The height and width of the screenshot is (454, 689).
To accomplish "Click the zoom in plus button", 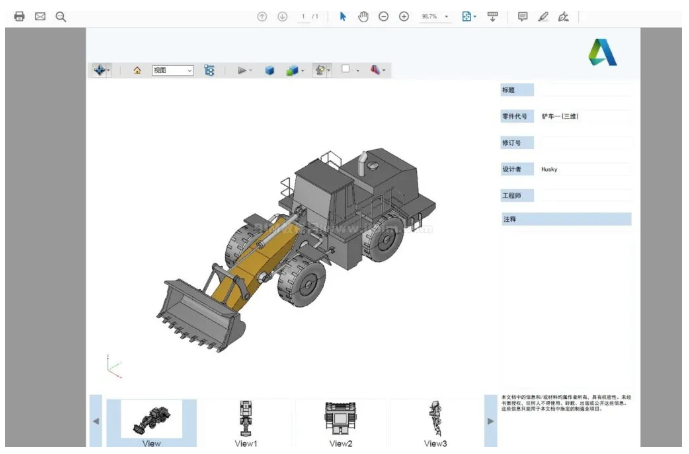I will click(404, 17).
